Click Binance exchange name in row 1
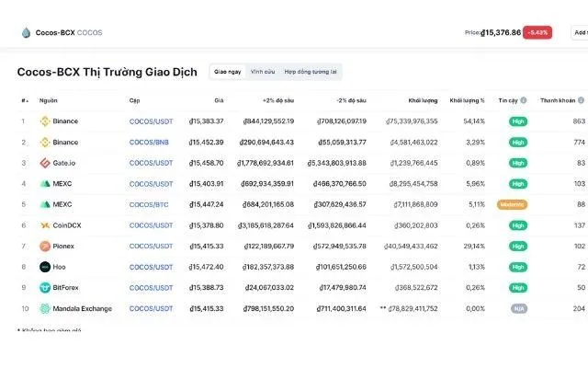This screenshot has height=368, width=588. [x=65, y=121]
